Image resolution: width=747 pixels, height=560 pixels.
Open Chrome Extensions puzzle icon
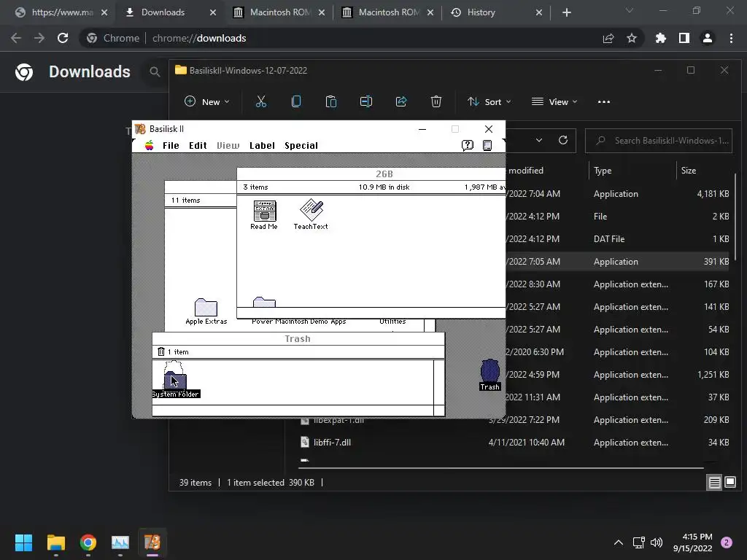pos(661,38)
